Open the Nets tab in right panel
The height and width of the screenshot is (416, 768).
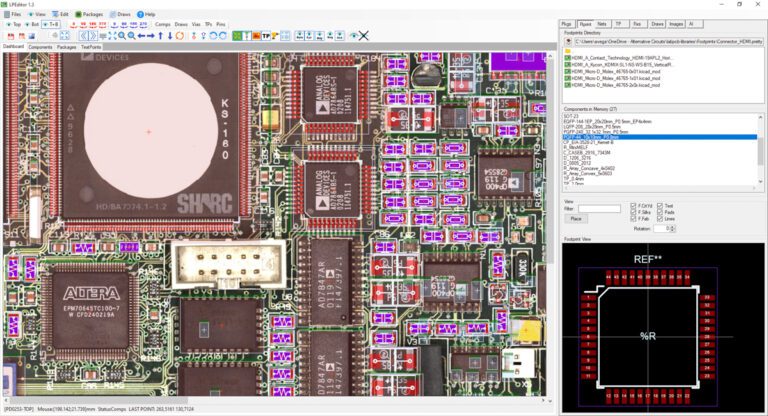pos(602,24)
